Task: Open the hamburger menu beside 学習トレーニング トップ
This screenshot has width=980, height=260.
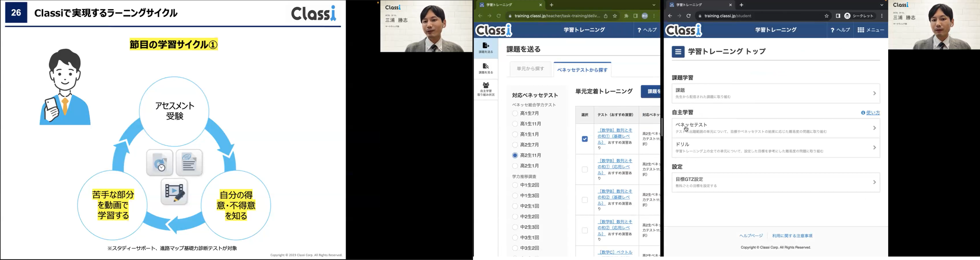Action: pyautogui.click(x=678, y=52)
